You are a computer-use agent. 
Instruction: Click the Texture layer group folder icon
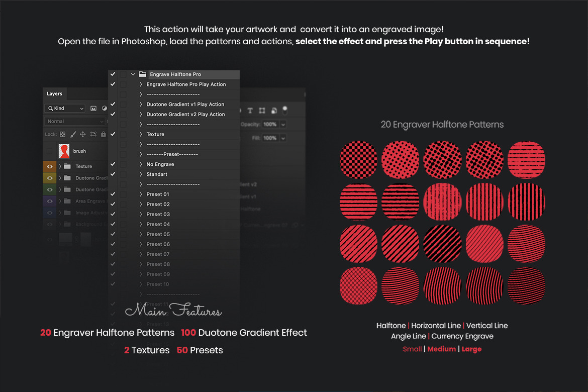67,166
